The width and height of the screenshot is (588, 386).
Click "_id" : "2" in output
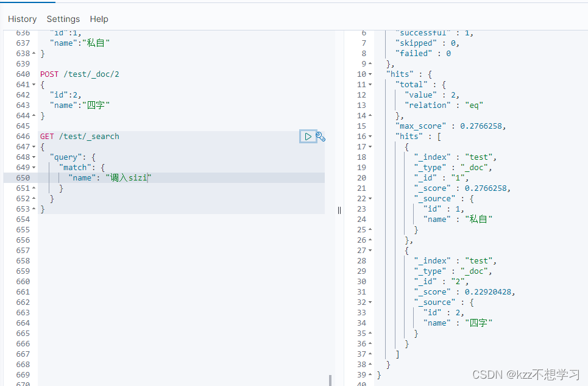coord(441,282)
